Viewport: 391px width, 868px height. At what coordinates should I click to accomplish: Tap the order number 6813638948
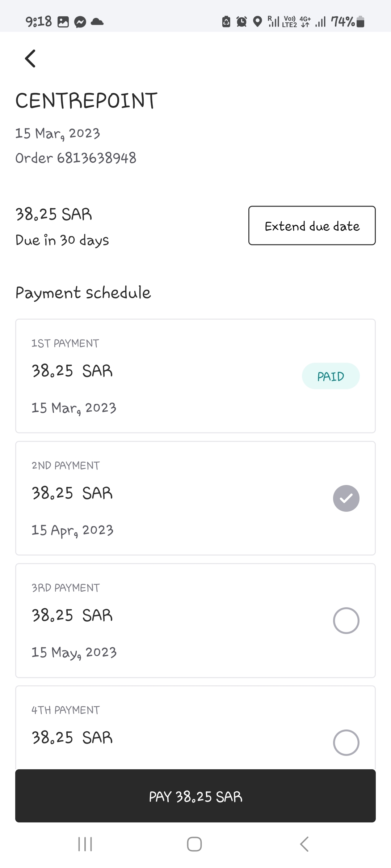tap(97, 158)
